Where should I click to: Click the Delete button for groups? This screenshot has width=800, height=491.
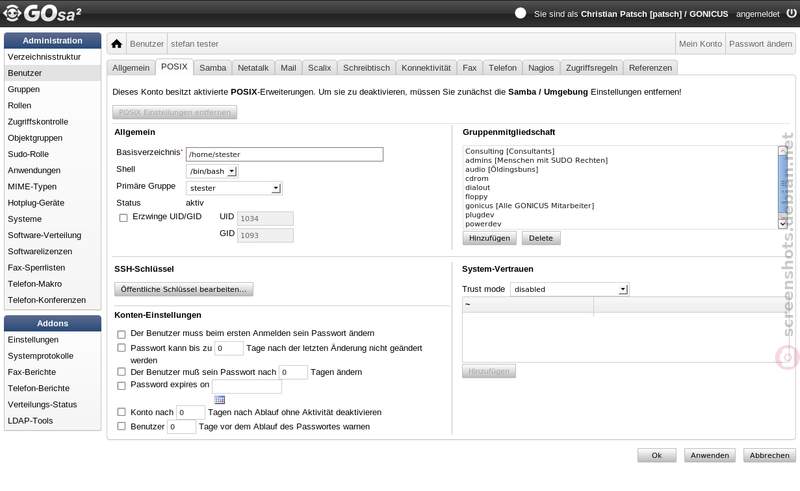pos(541,238)
